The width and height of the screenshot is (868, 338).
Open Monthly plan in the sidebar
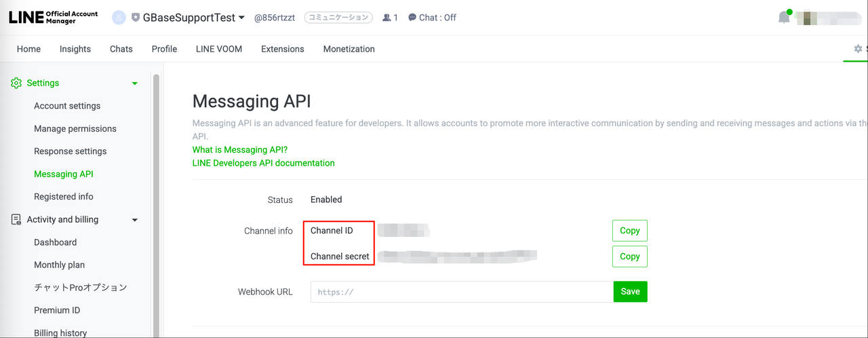click(60, 265)
